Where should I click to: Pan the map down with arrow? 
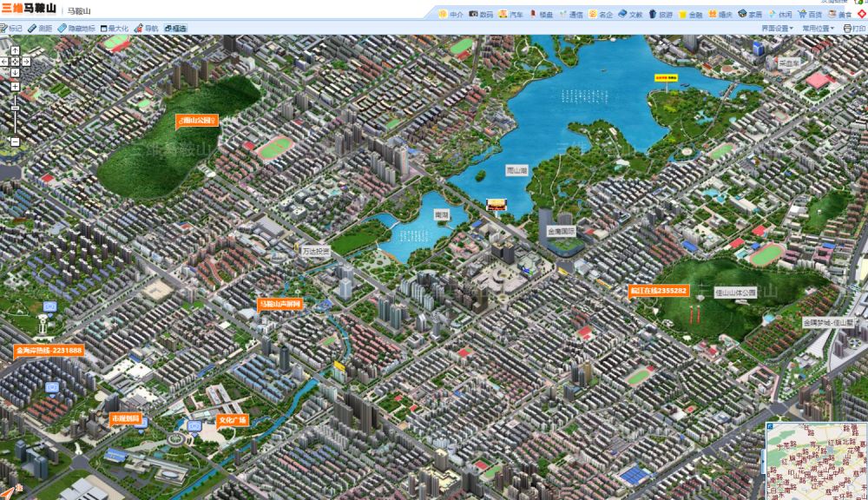[15, 73]
